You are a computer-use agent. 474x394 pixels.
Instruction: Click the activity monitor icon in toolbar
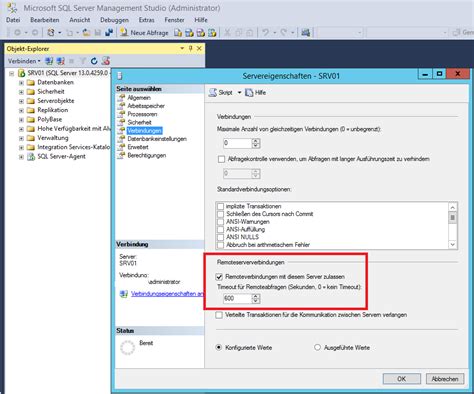click(x=305, y=33)
